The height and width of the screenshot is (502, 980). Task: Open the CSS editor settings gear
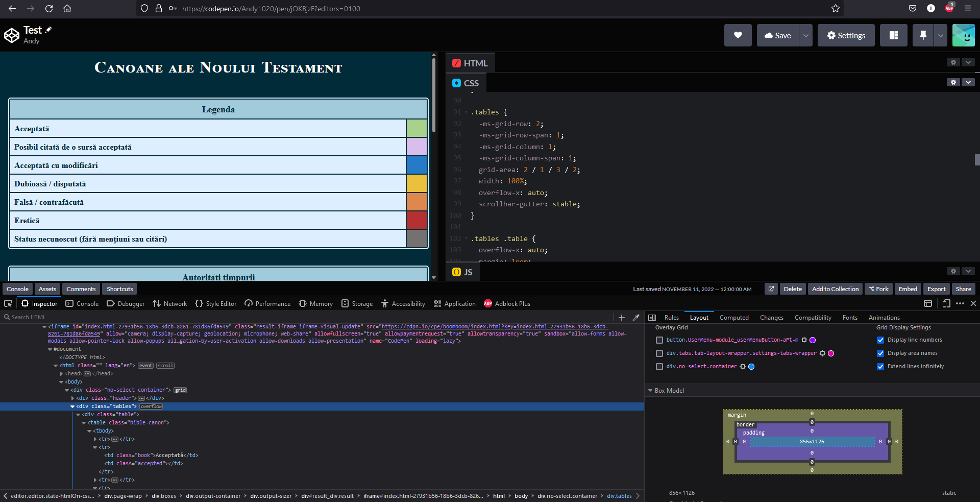pos(953,82)
